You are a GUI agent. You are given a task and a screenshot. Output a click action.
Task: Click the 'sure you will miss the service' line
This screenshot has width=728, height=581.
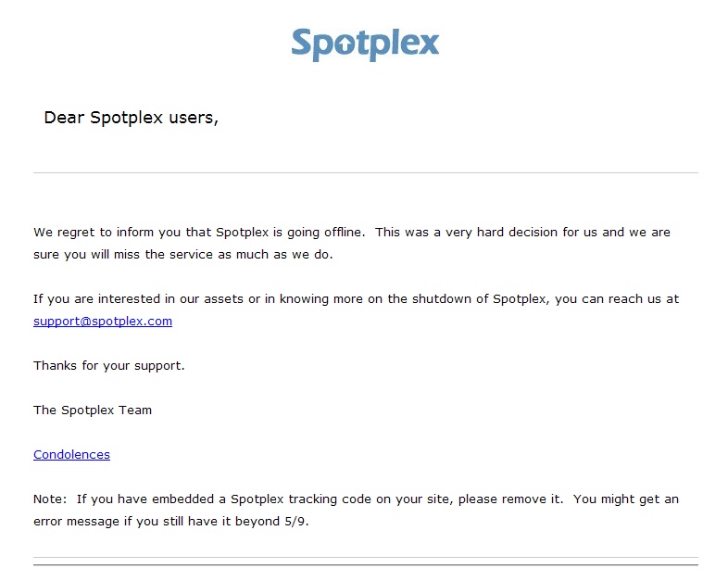click(183, 255)
